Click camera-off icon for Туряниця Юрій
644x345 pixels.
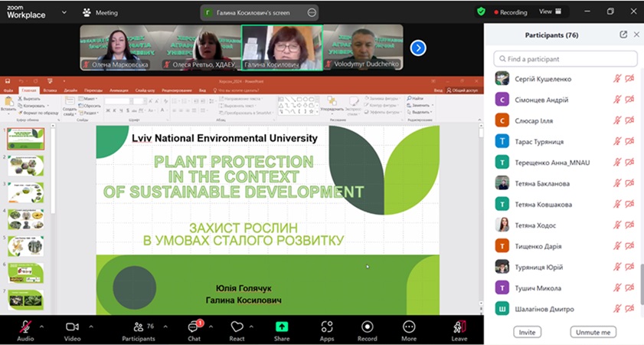click(629, 267)
